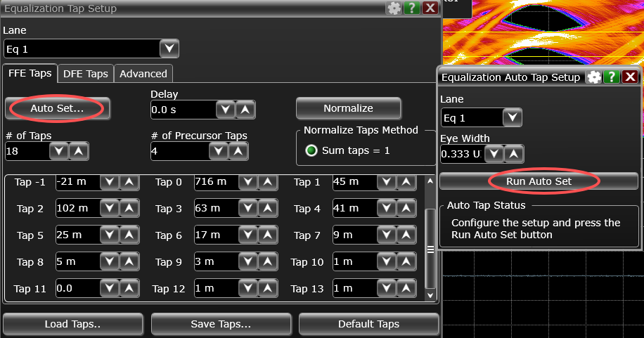Open help in Equalization Auto Tap Setup
The height and width of the screenshot is (338, 644).
pos(612,77)
